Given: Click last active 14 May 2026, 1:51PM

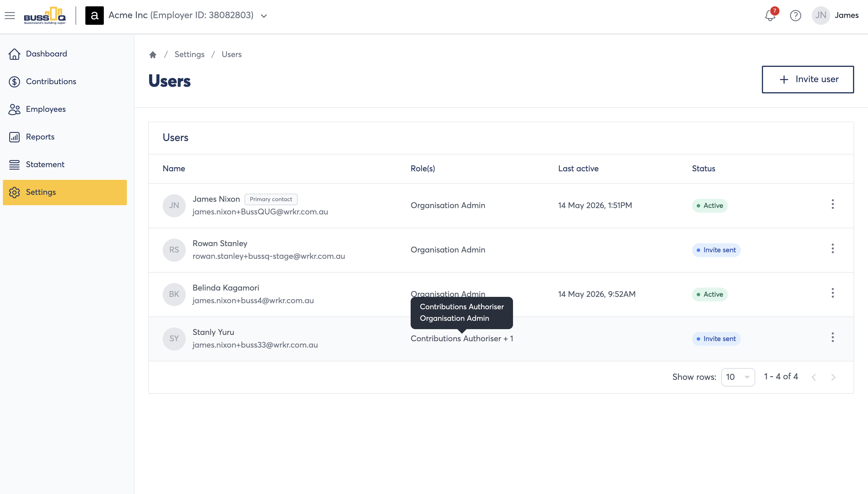Looking at the screenshot, I should pos(595,205).
